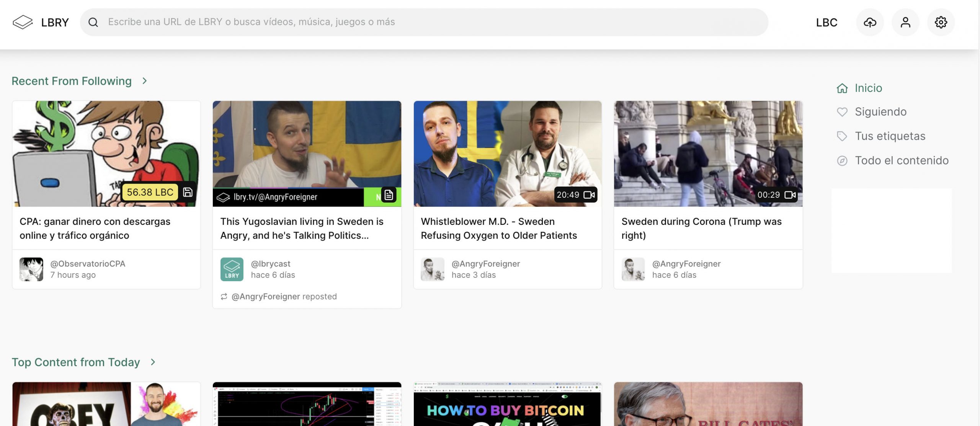Click the video camera icon beside 00:29
980x426 pixels.
pos(790,195)
